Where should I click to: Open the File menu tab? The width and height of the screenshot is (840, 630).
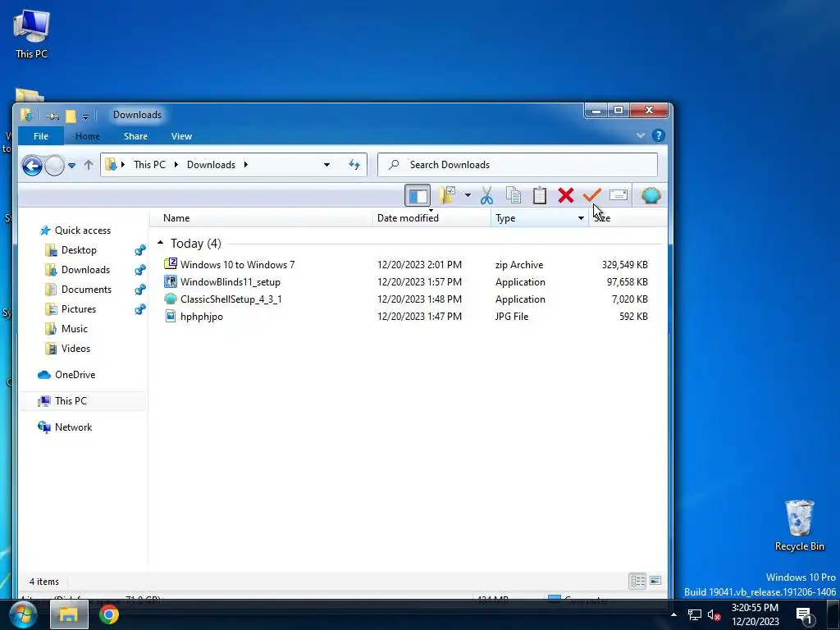pyautogui.click(x=41, y=136)
